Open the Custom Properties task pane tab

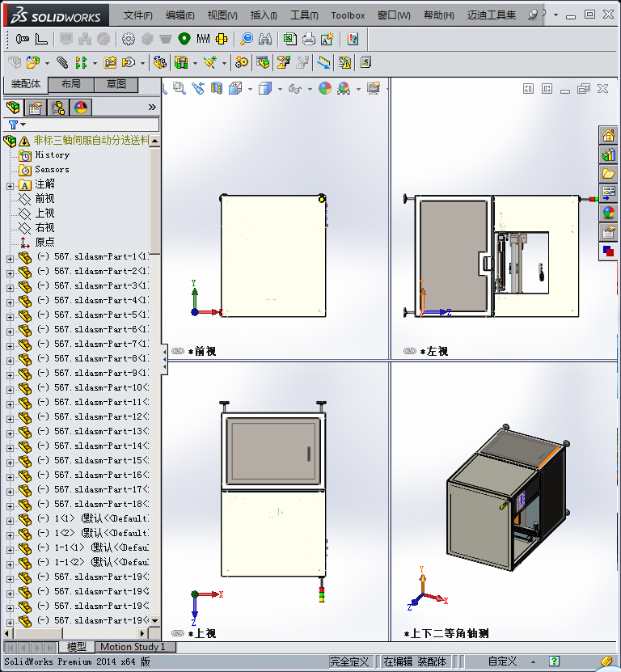coord(608,232)
